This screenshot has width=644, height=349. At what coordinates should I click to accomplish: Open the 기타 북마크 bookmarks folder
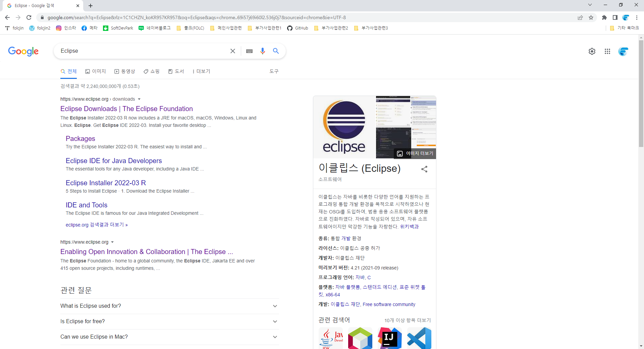(625, 28)
